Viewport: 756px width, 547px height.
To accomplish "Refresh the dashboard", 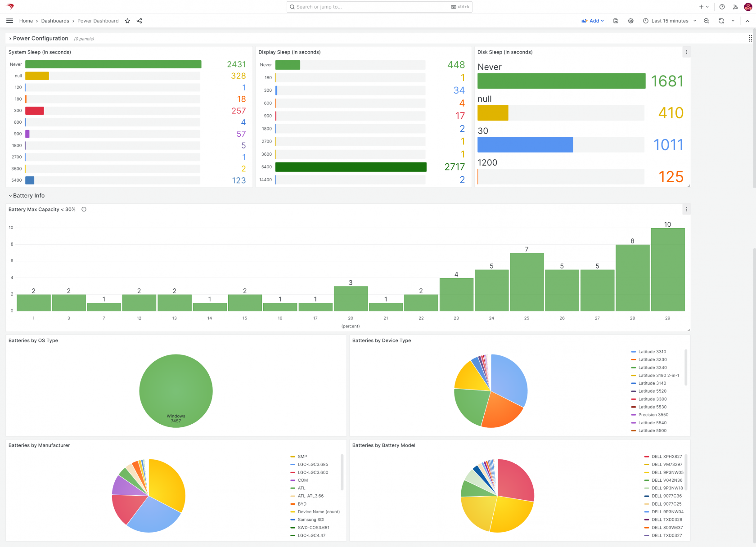I will (x=721, y=21).
